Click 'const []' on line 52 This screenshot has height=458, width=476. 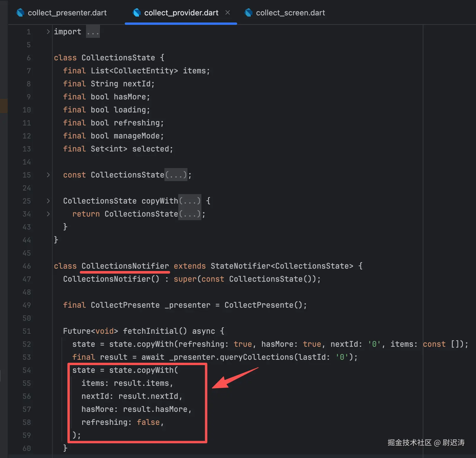coord(441,344)
